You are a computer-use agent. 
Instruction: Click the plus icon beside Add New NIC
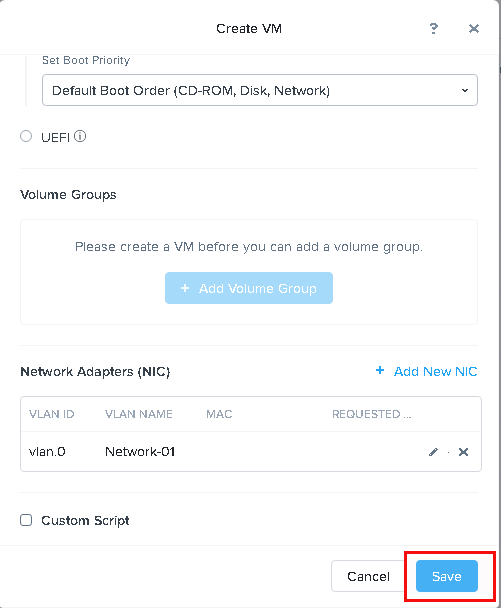(x=380, y=370)
